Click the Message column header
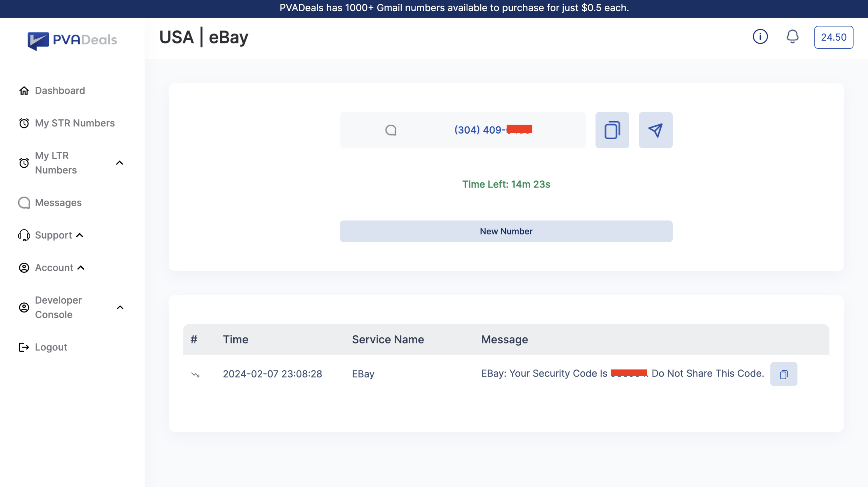This screenshot has width=868, height=487. pyautogui.click(x=505, y=340)
